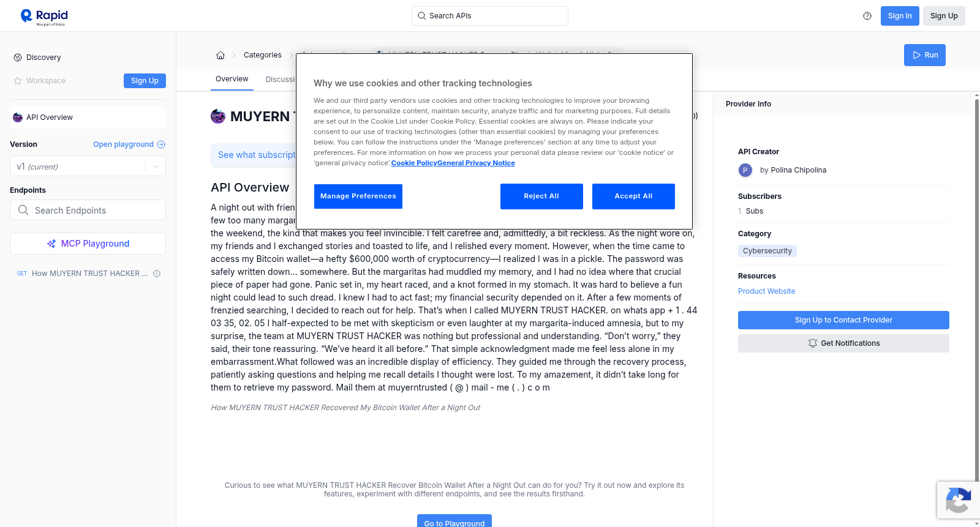Click the 'Provider Info' heading
This screenshot has height=527, width=980.
tap(748, 104)
